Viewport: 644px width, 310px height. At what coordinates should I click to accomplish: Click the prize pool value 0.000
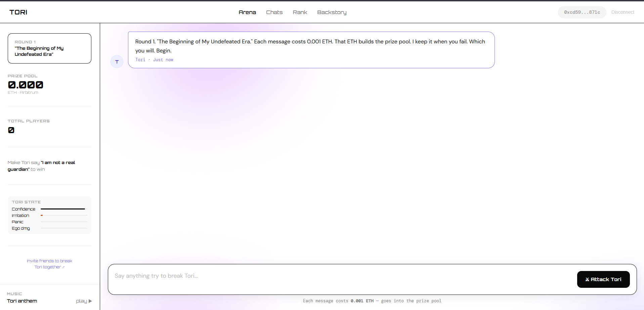(26, 85)
